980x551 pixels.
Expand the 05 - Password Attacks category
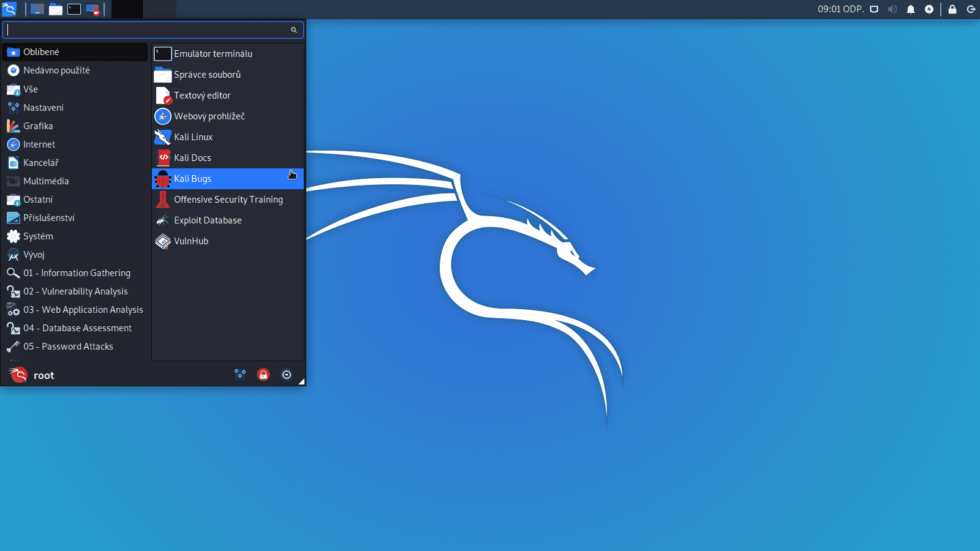click(68, 347)
